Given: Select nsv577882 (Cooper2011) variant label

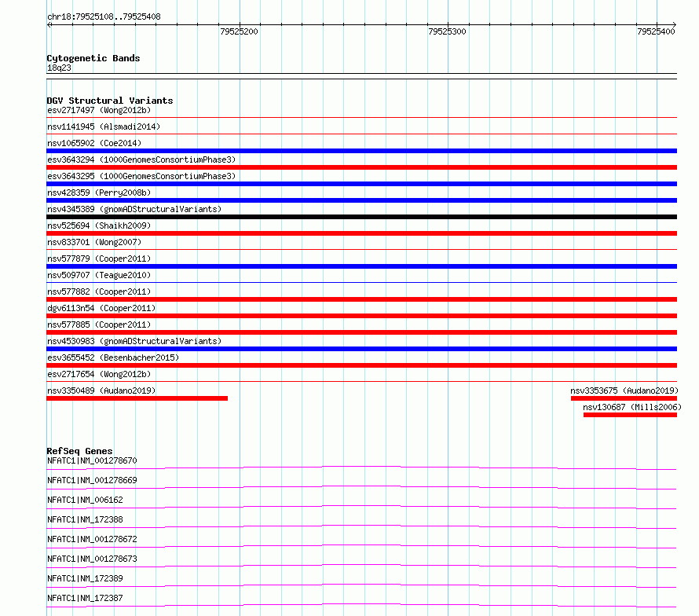Looking at the screenshot, I should tap(99, 291).
